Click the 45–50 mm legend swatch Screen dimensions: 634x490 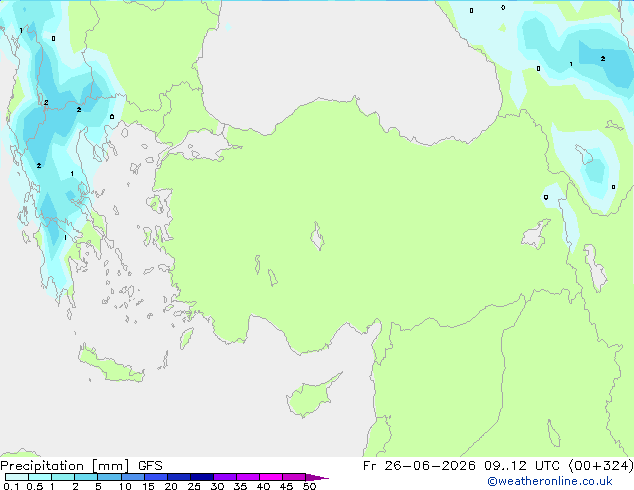click(x=294, y=477)
